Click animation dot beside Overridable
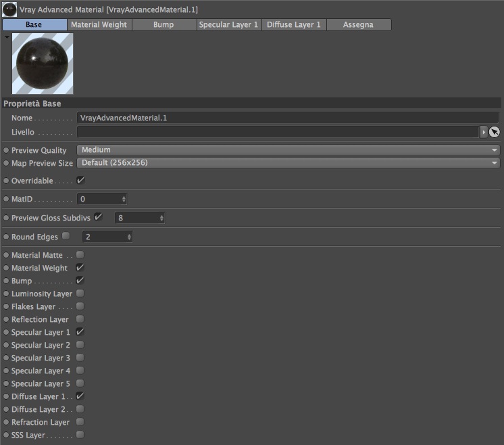The width and height of the screenshot is (504, 445). click(x=6, y=181)
